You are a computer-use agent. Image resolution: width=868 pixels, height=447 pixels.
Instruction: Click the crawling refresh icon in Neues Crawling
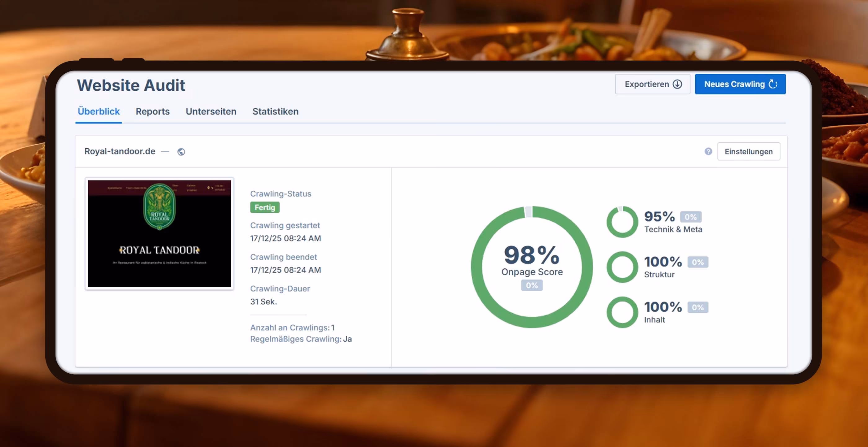click(x=773, y=84)
